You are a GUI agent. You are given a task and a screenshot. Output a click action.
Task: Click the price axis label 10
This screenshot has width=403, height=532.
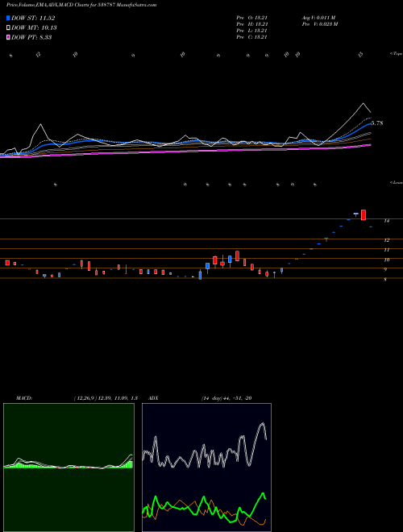(386, 260)
